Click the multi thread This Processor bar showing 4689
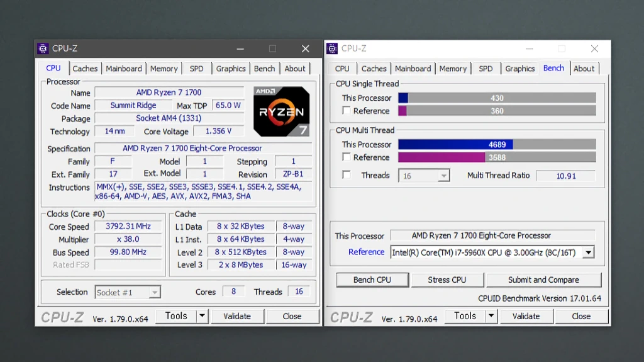The image size is (644, 362). pos(497,144)
